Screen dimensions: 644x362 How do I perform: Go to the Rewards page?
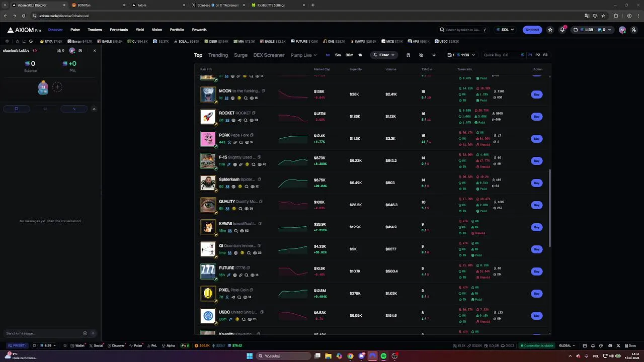199,30
